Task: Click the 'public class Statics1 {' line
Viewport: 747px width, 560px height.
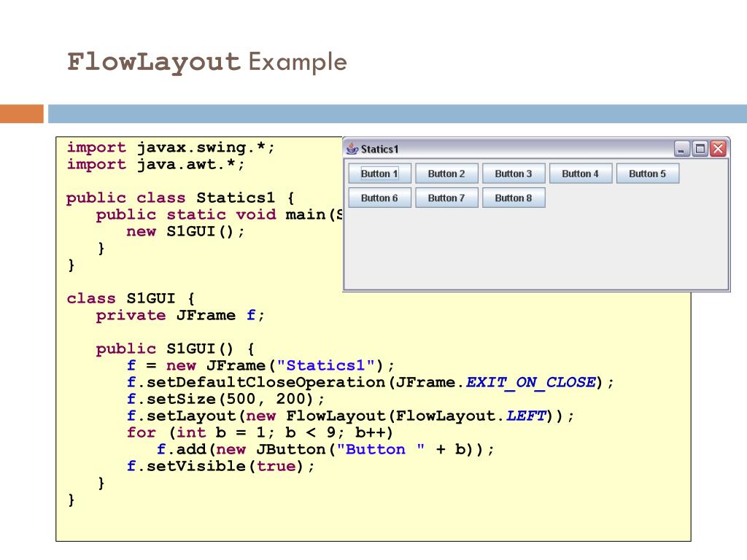Action: click(x=180, y=198)
